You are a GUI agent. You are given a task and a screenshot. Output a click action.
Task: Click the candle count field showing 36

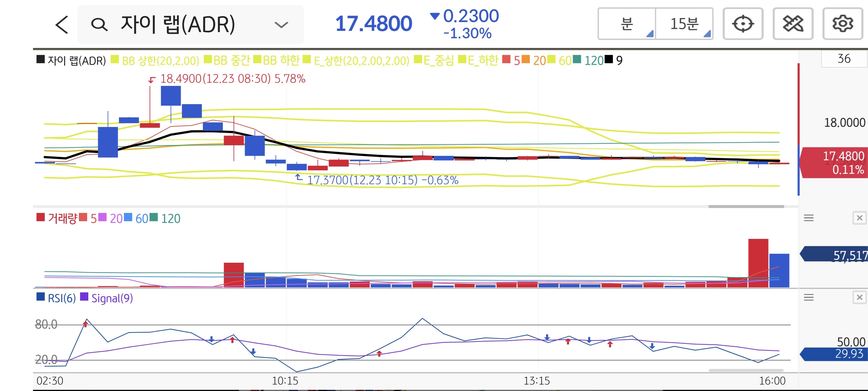[x=844, y=59]
